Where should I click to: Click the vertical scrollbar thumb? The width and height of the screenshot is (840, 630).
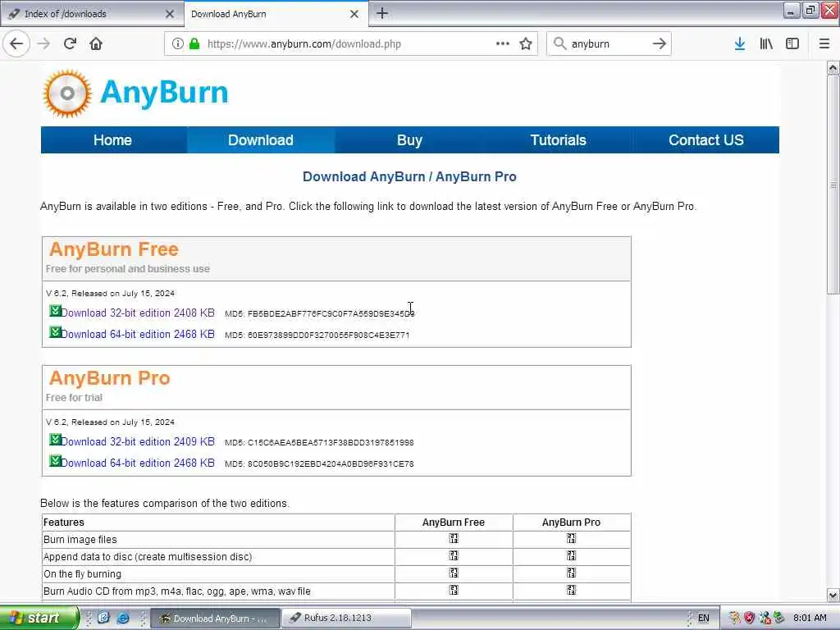point(833,185)
